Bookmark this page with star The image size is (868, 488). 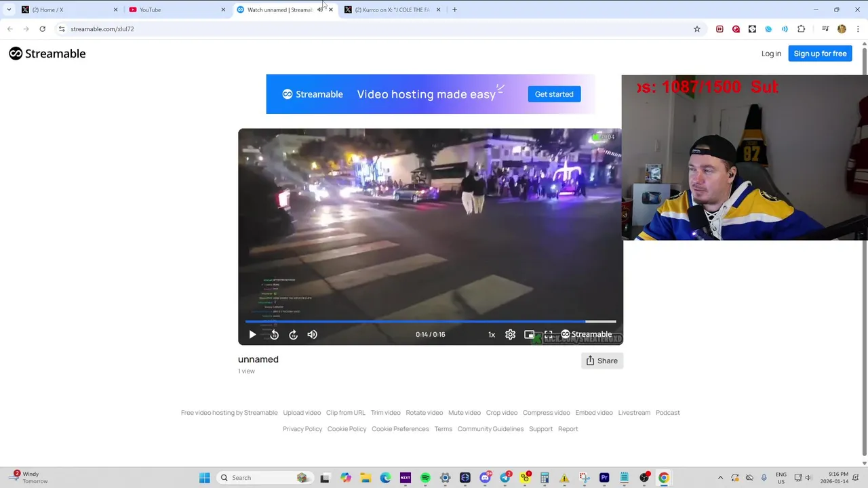point(696,29)
